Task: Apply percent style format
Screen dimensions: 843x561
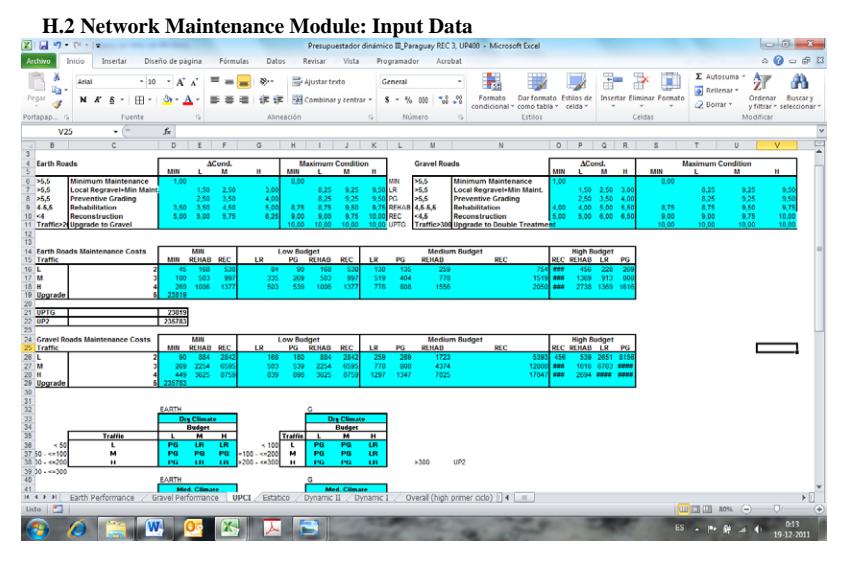Action: coord(409,100)
